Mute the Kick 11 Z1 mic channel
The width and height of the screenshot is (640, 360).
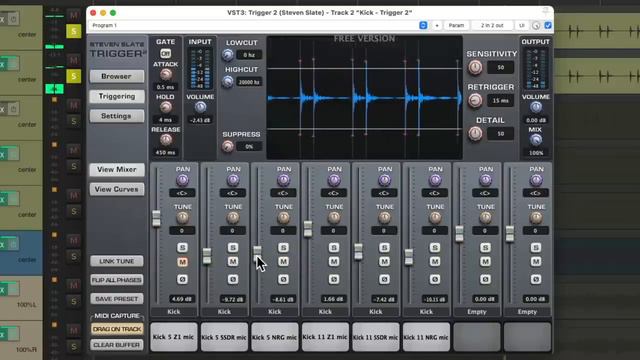[334, 262]
